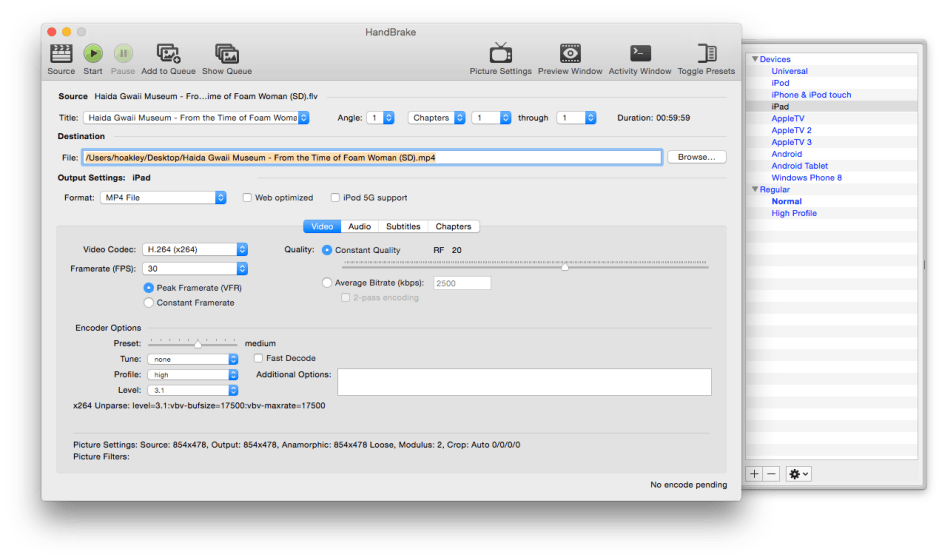
Task: Open the Profile dropdown
Action: pos(193,375)
